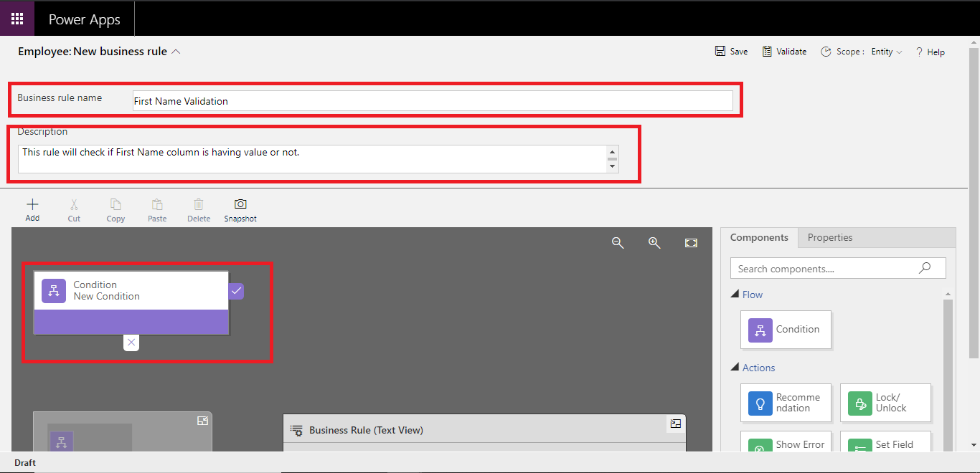980x473 pixels.
Task: Click the Search components input field
Action: [x=825, y=268]
